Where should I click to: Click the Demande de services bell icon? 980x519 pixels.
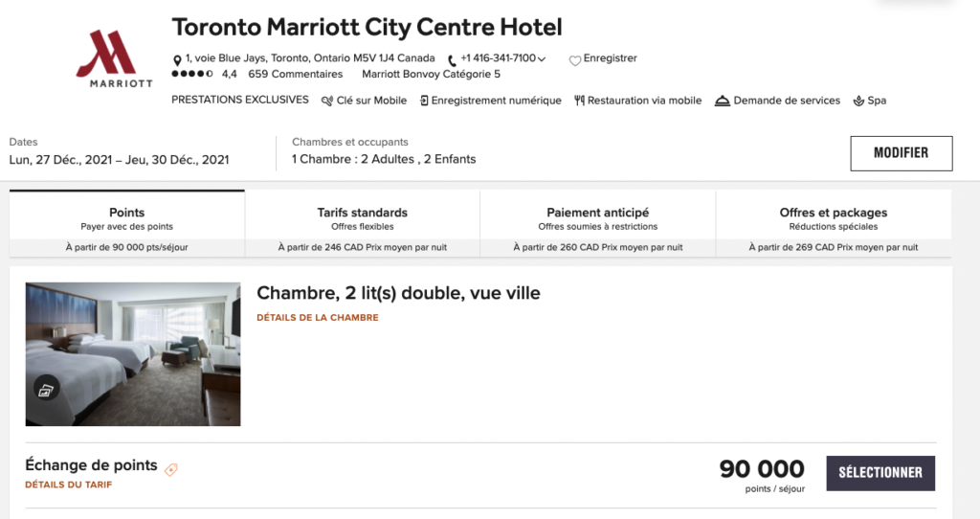723,101
